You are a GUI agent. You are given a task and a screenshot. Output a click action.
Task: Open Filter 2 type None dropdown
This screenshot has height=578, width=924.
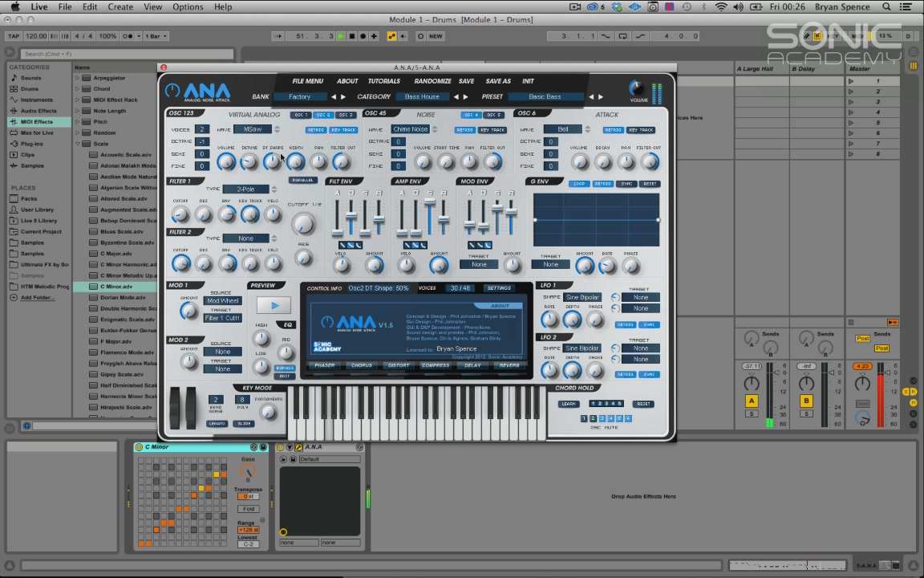tap(245, 238)
